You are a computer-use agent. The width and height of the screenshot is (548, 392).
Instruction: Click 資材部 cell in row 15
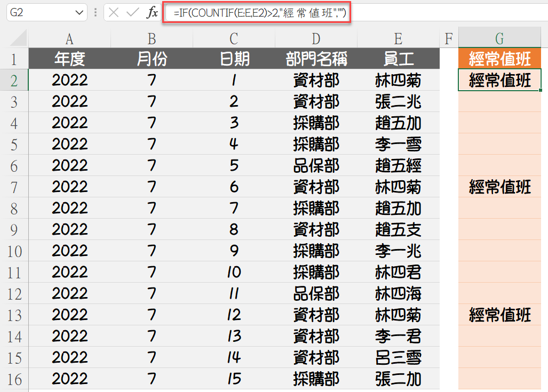click(316, 357)
